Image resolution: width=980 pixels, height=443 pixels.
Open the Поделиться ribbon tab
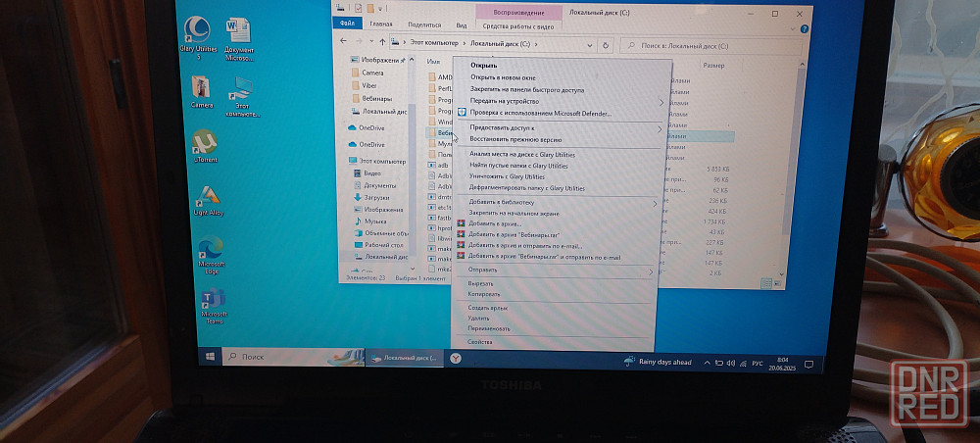click(423, 25)
